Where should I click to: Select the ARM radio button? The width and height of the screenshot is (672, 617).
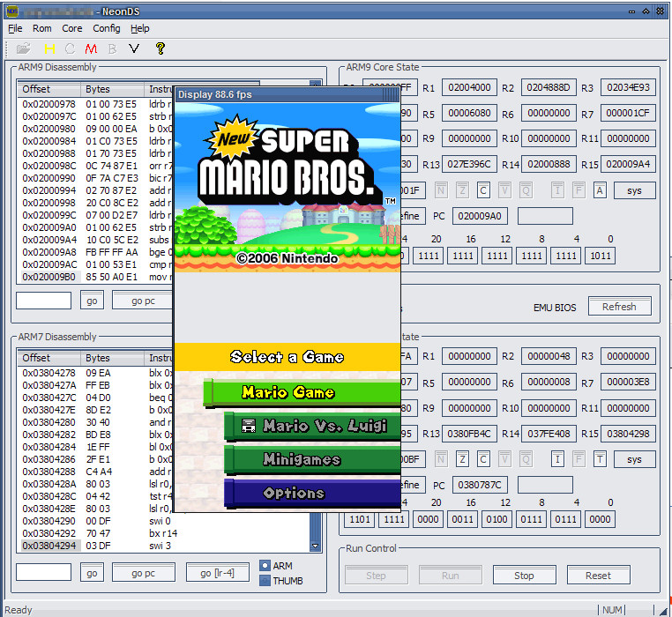pos(265,566)
